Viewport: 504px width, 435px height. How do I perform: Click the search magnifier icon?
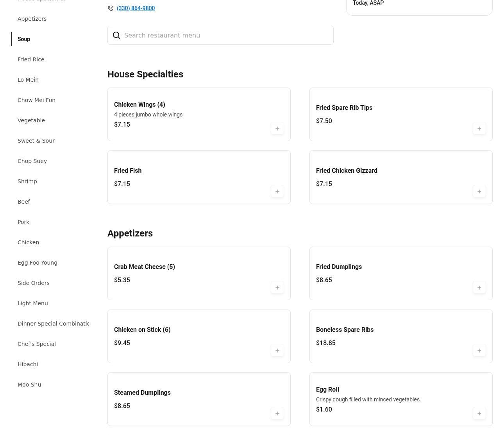116,36
